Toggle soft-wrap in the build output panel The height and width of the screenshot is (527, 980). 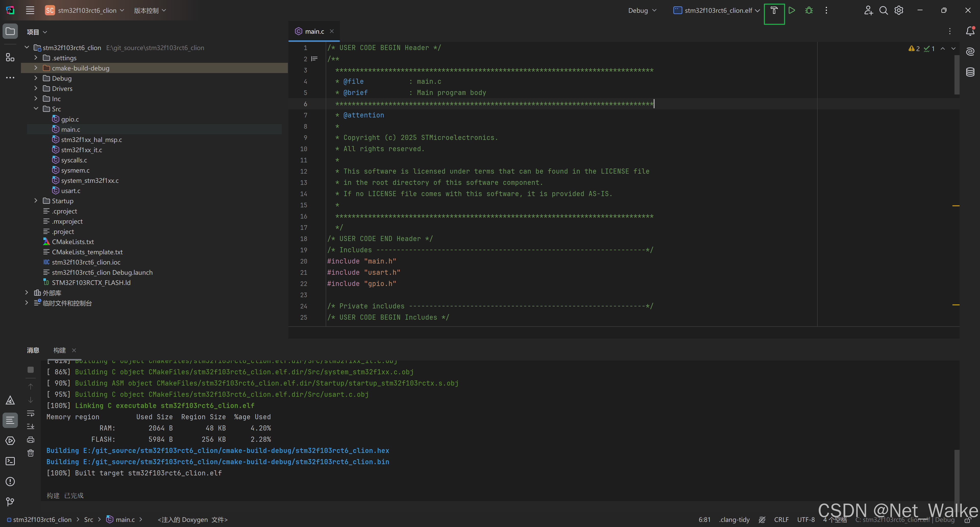(x=31, y=413)
